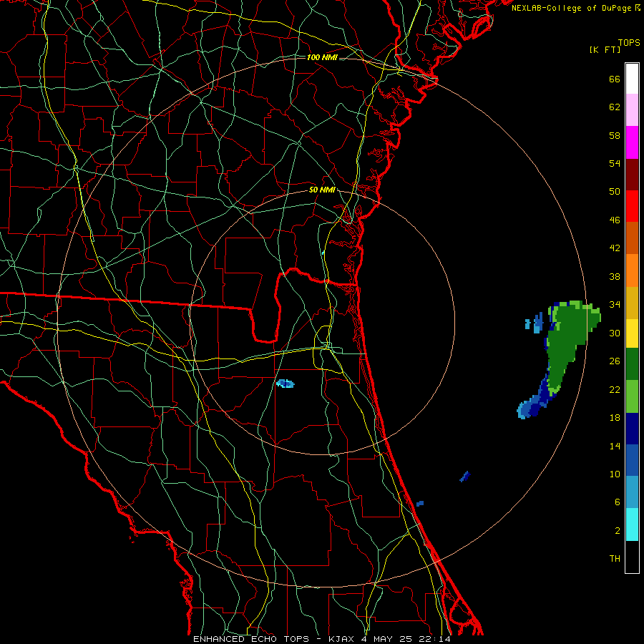Click the black TH threshold swatch
The width and height of the screenshot is (644, 644).
pyautogui.click(x=632, y=557)
